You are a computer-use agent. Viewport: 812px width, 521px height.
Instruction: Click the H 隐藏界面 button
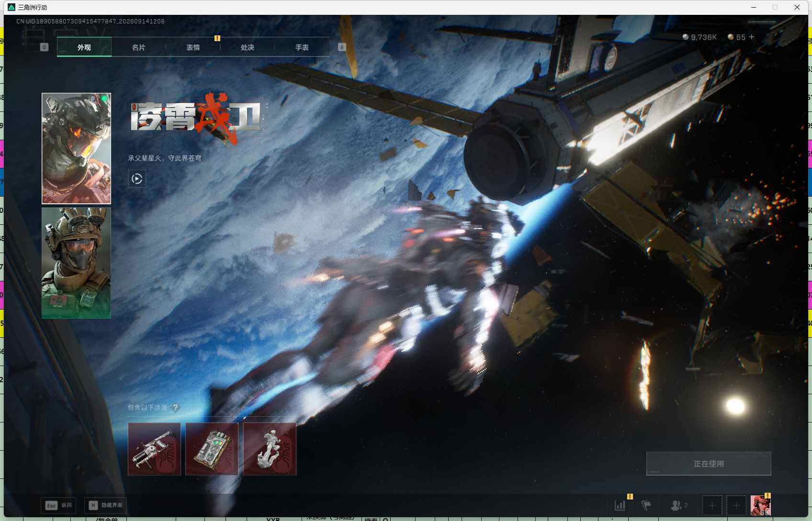106,505
